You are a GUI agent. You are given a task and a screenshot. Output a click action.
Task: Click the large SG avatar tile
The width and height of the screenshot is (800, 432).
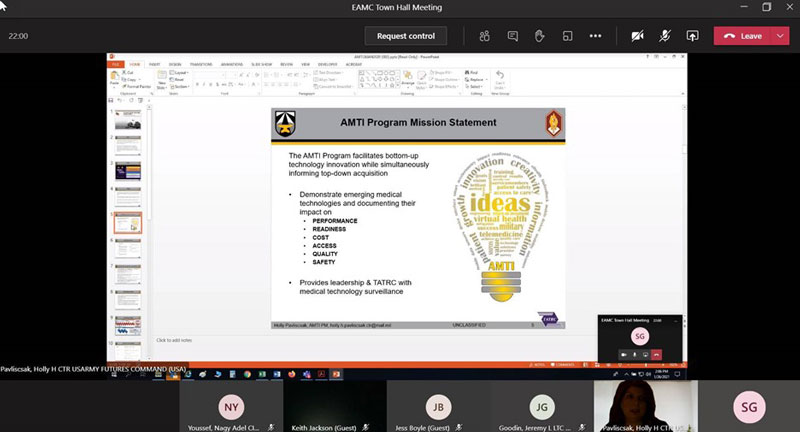click(x=749, y=406)
